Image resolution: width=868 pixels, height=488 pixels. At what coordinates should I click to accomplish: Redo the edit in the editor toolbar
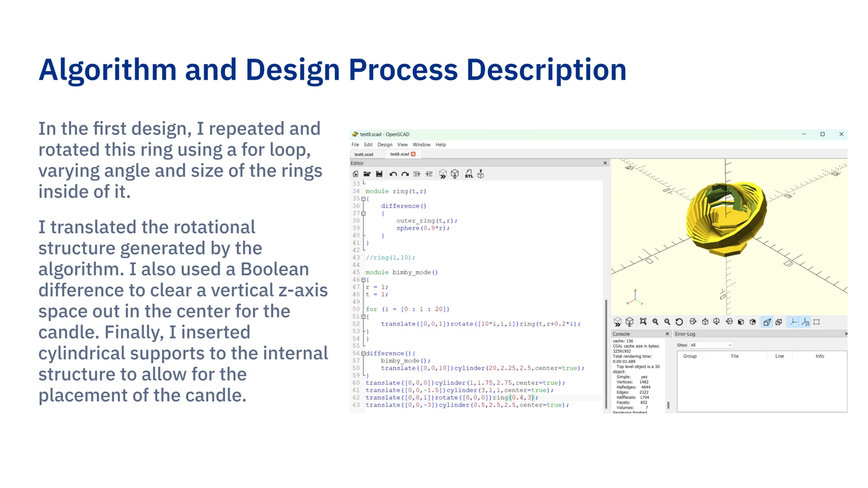point(405,174)
